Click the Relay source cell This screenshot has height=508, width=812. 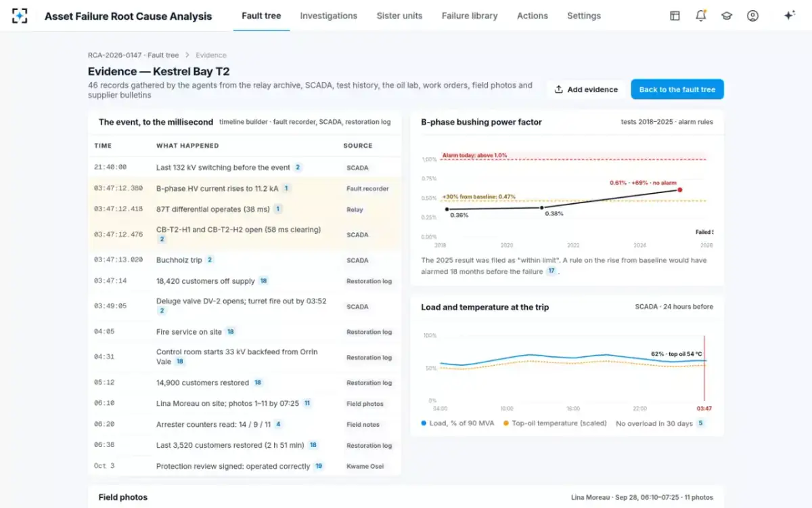[x=355, y=210]
